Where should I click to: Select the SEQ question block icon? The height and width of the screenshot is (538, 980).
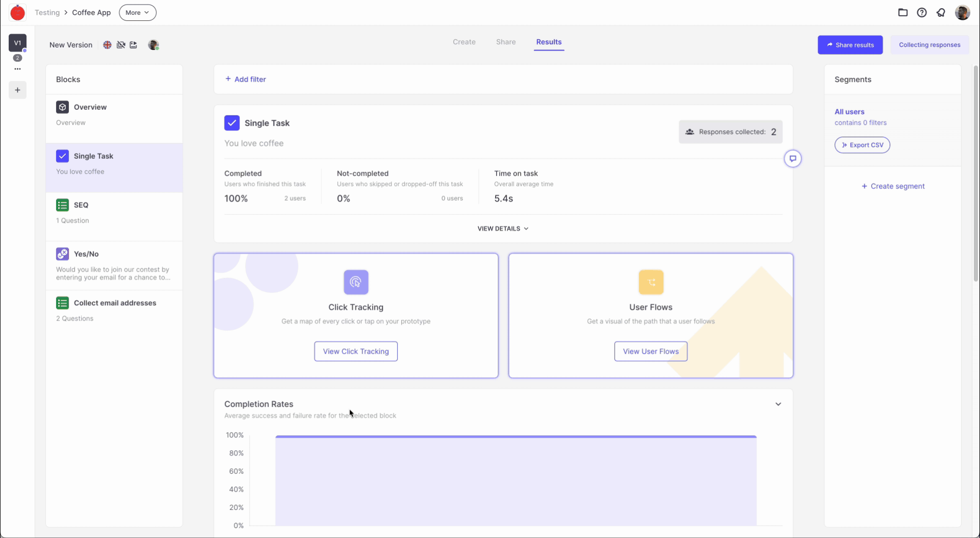pos(62,204)
